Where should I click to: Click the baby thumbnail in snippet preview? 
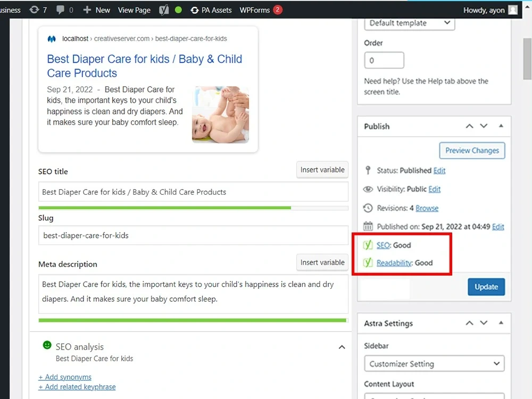pos(220,114)
